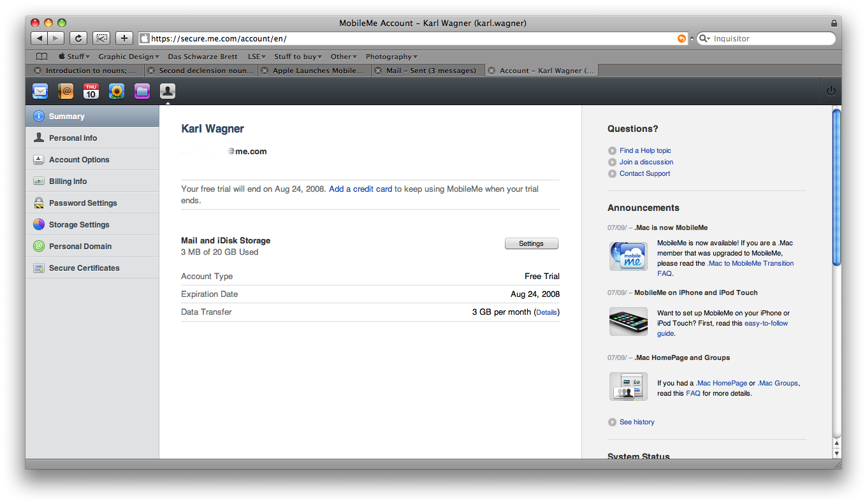Open the Stuff bookmarks dropdown
Screen dimensions: 867x504
pos(74,57)
